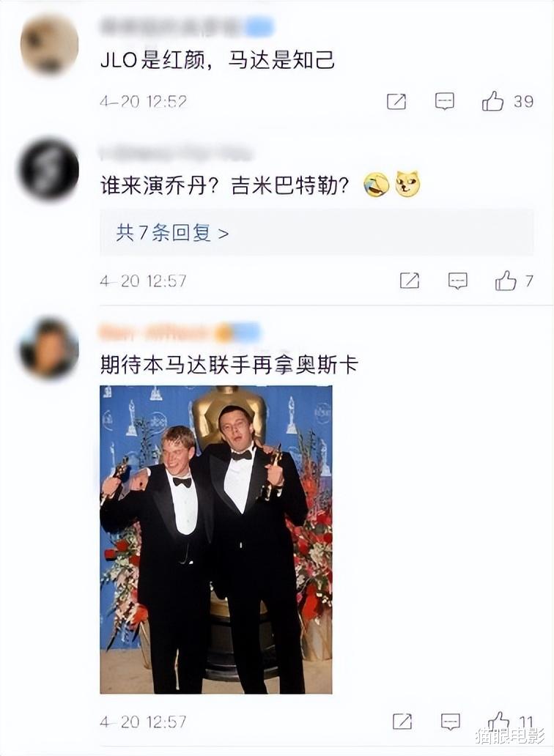The width and height of the screenshot is (554, 756).
Task: Like the comment with 7 likes
Action: click(506, 280)
